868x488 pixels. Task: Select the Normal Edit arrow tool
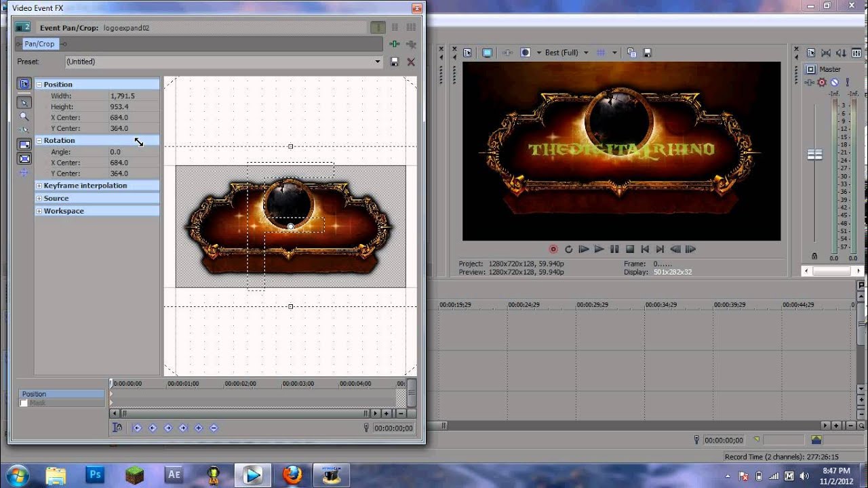click(x=24, y=102)
